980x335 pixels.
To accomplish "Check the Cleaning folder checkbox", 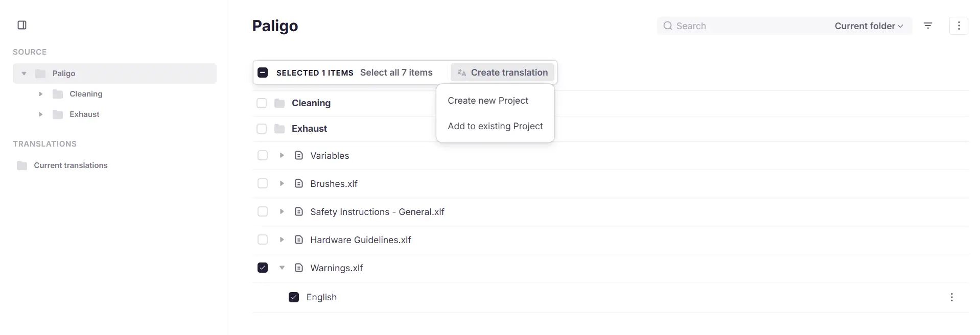I will [262, 103].
